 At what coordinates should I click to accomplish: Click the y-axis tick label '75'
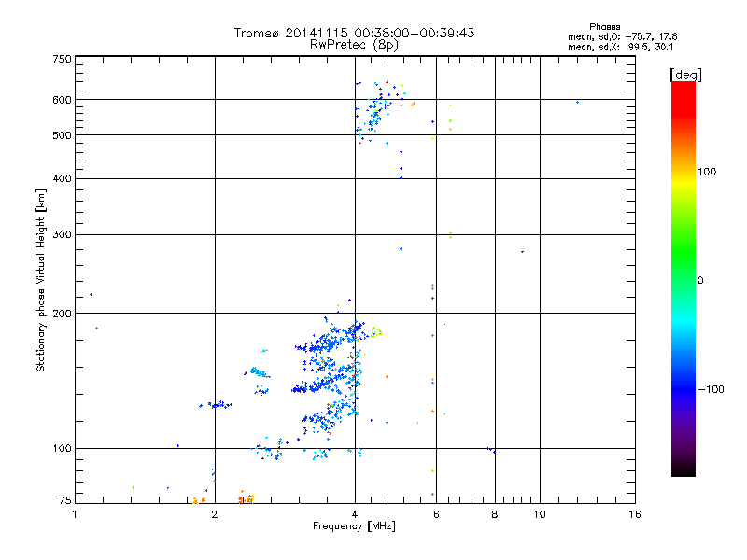point(65,500)
